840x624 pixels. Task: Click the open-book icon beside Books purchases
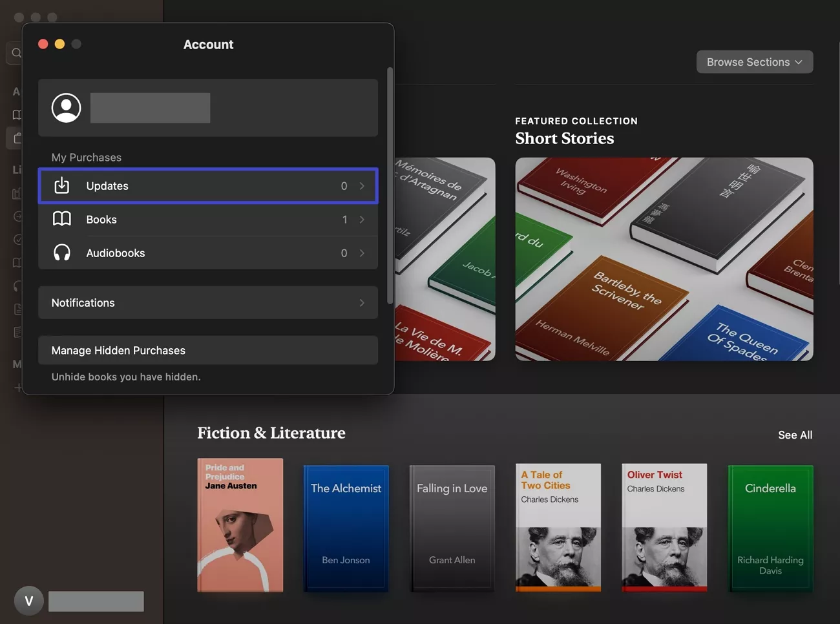61,219
